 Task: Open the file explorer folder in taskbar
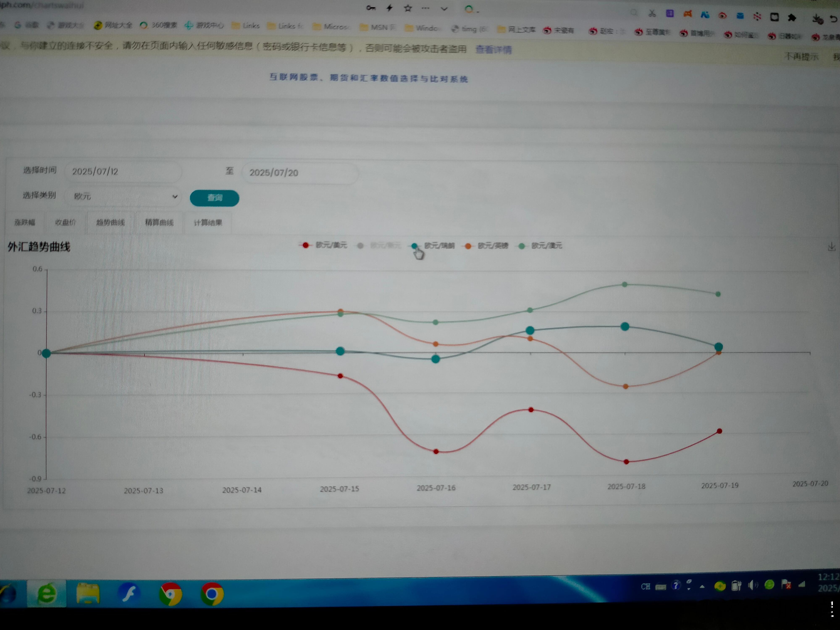(x=88, y=593)
